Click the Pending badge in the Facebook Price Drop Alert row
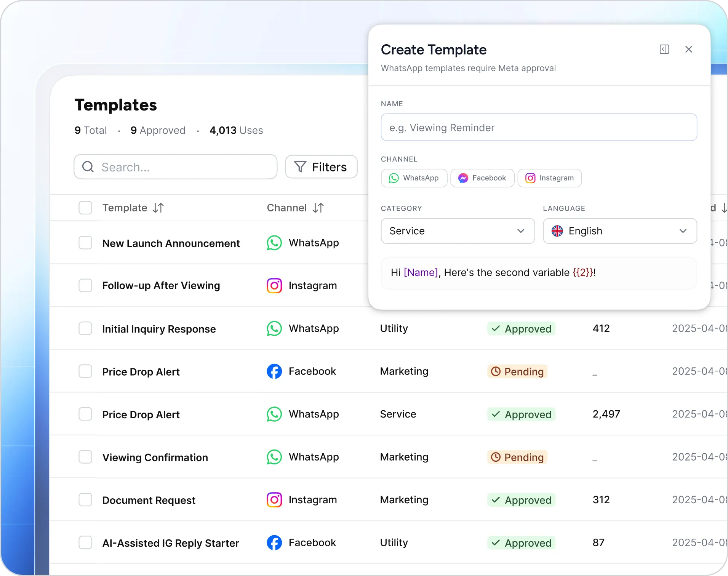The image size is (728, 576). point(517,371)
